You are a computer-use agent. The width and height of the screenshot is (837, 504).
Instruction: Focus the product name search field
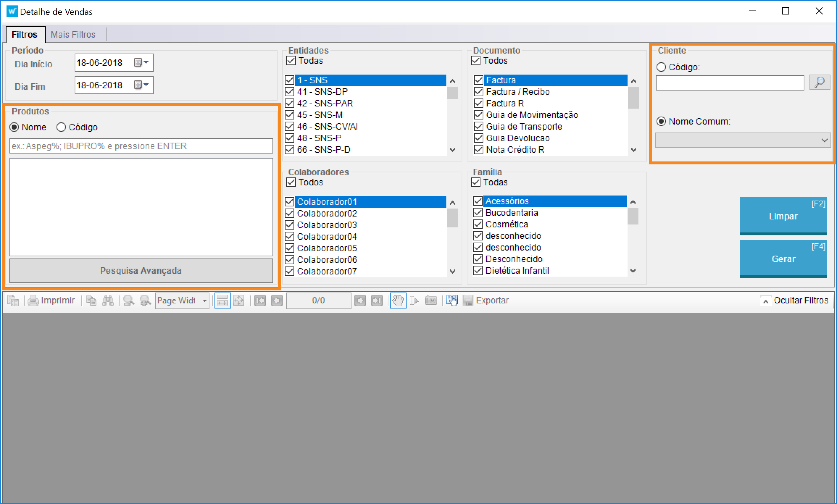141,146
